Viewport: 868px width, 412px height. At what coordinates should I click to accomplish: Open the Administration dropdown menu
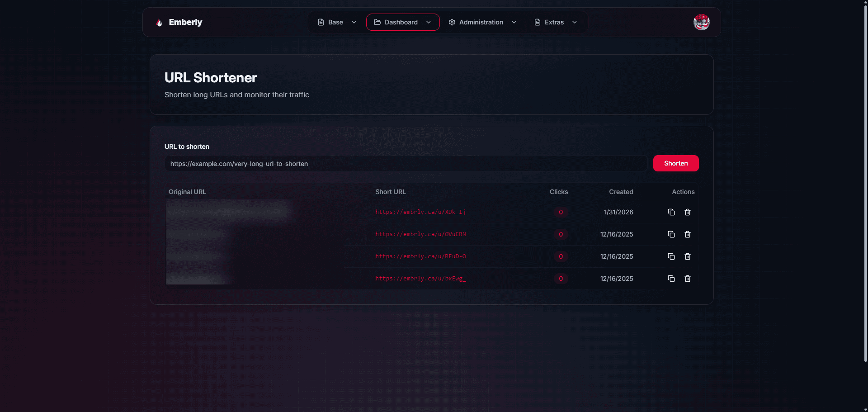pos(482,22)
